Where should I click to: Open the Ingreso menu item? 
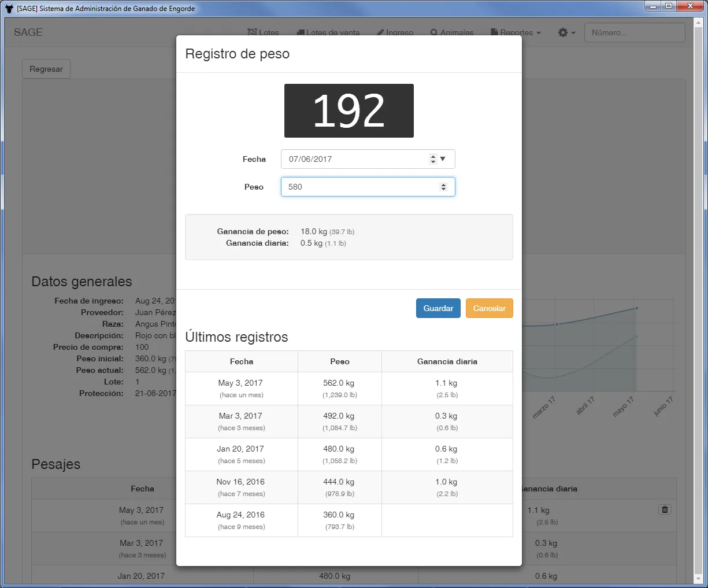click(395, 33)
